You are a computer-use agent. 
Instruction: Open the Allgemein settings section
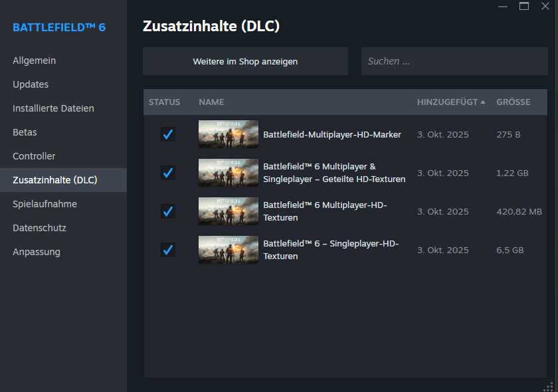pyautogui.click(x=34, y=60)
